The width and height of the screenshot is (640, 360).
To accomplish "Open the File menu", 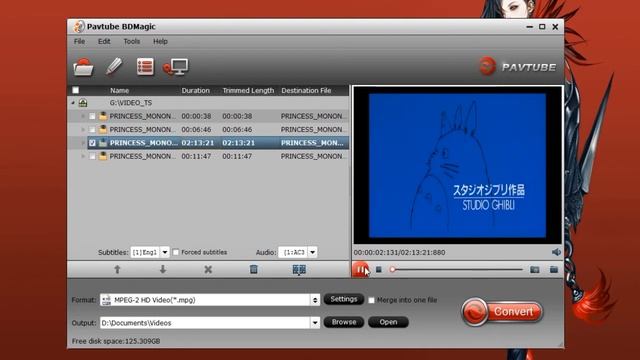I will point(80,41).
